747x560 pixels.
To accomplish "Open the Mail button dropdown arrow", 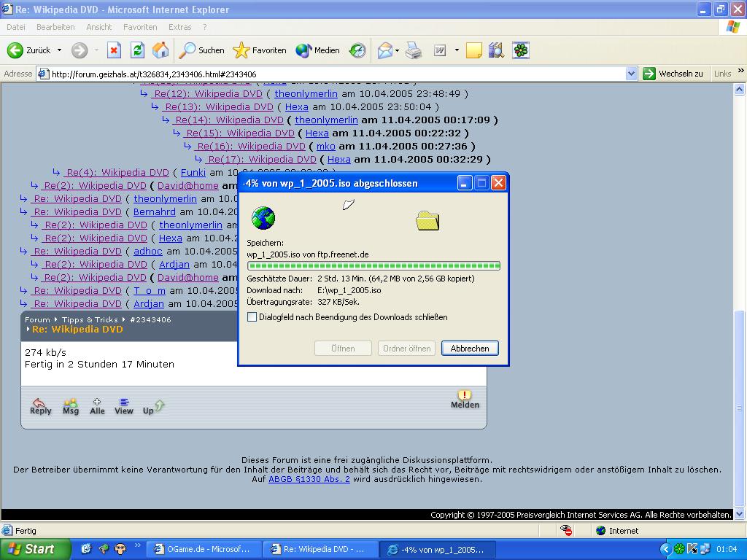I will [x=397, y=50].
